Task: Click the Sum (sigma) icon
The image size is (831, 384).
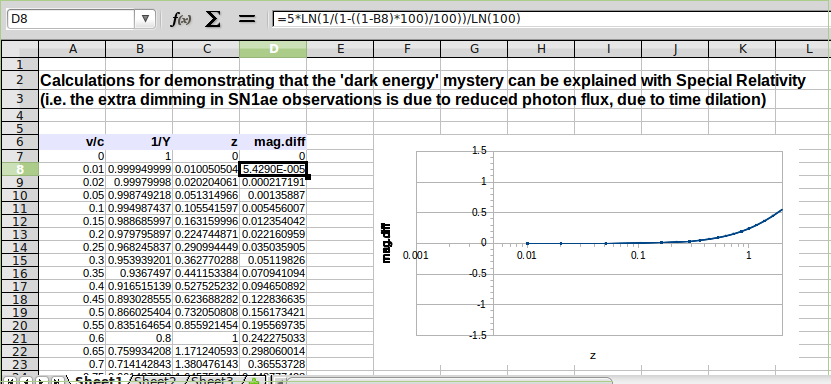Action: click(x=213, y=20)
